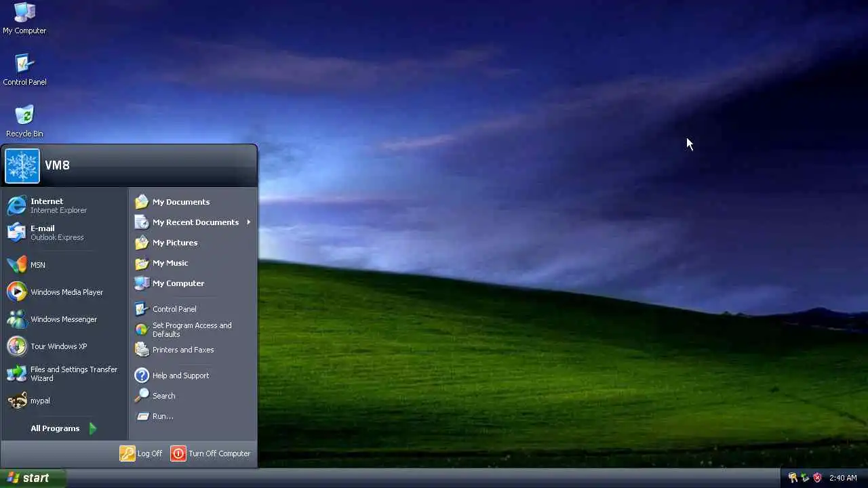Click the snowflake user account picture

tap(22, 166)
